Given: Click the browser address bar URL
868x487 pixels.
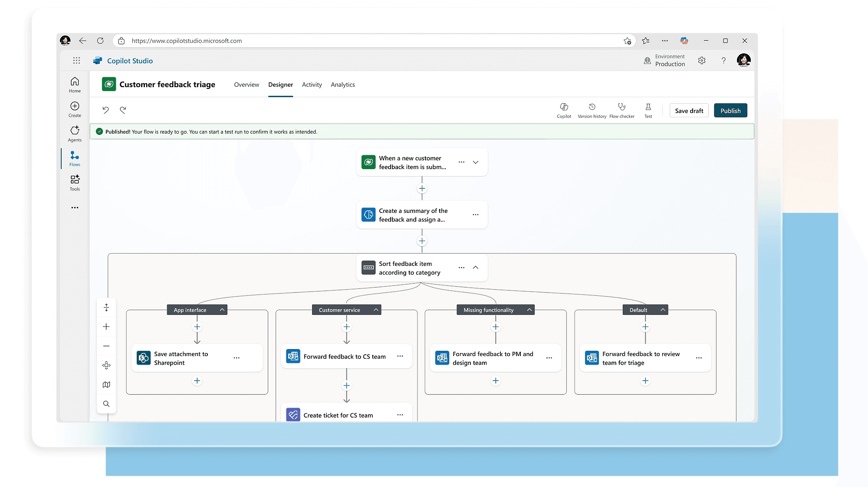Looking at the screenshot, I should (x=187, y=41).
